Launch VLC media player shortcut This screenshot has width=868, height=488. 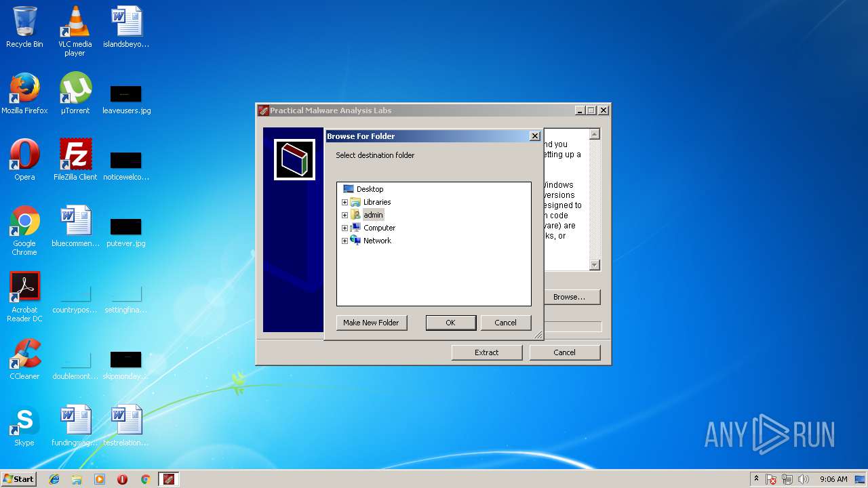pyautogui.click(x=75, y=30)
